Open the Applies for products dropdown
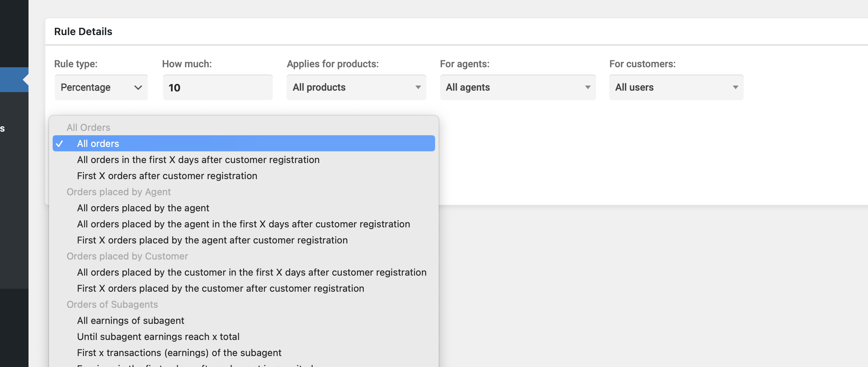868x367 pixels. coord(356,87)
